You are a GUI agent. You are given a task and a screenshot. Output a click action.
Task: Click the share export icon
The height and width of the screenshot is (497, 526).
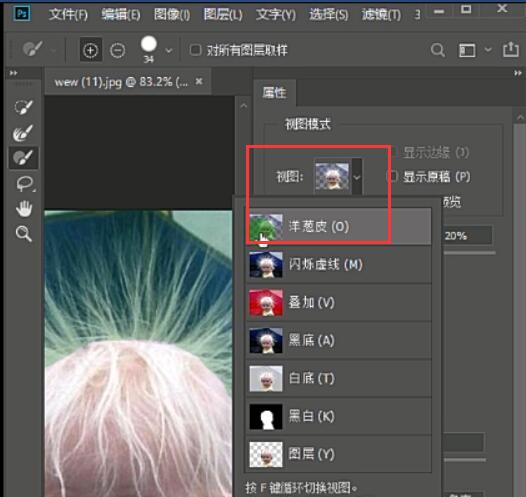[x=511, y=50]
